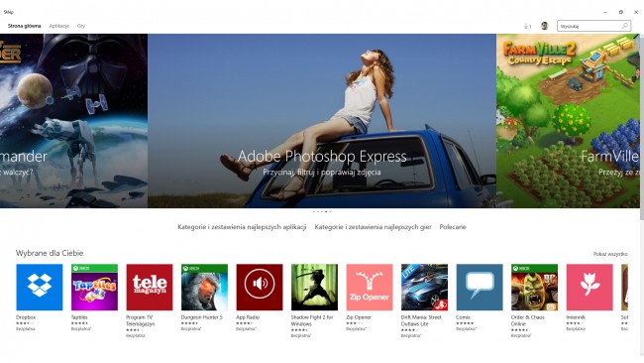This screenshot has height=363, width=644.
Task: Open Program TV Telemagazyn tile
Action: 150,287
